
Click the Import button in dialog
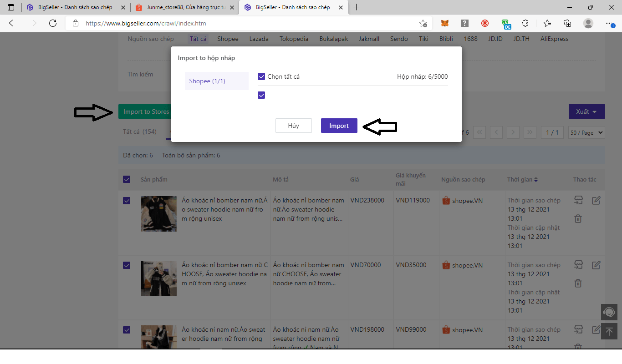339,126
